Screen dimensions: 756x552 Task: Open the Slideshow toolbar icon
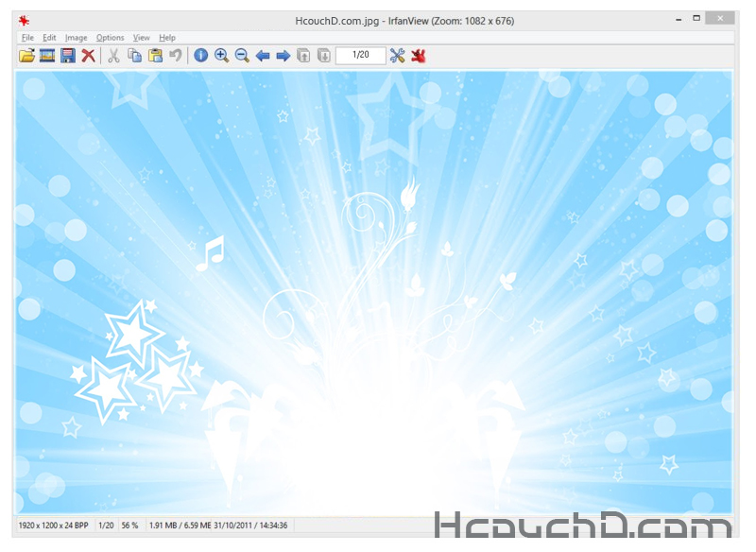pyautogui.click(x=47, y=56)
